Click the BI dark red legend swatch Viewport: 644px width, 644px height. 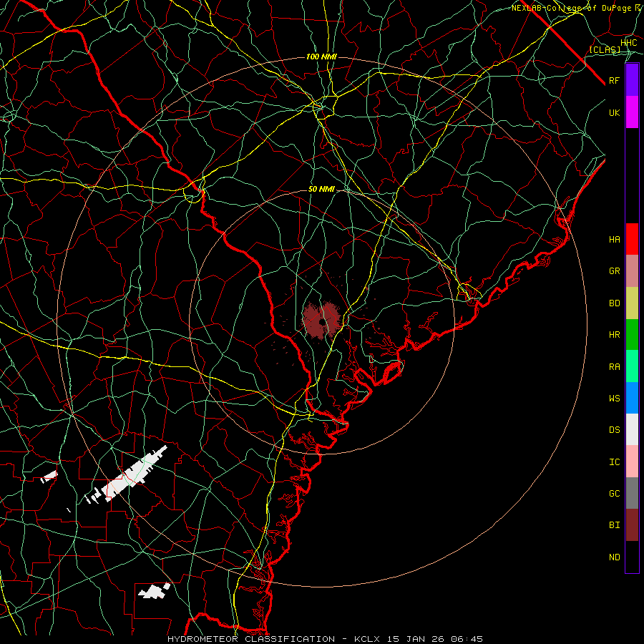[x=632, y=525]
